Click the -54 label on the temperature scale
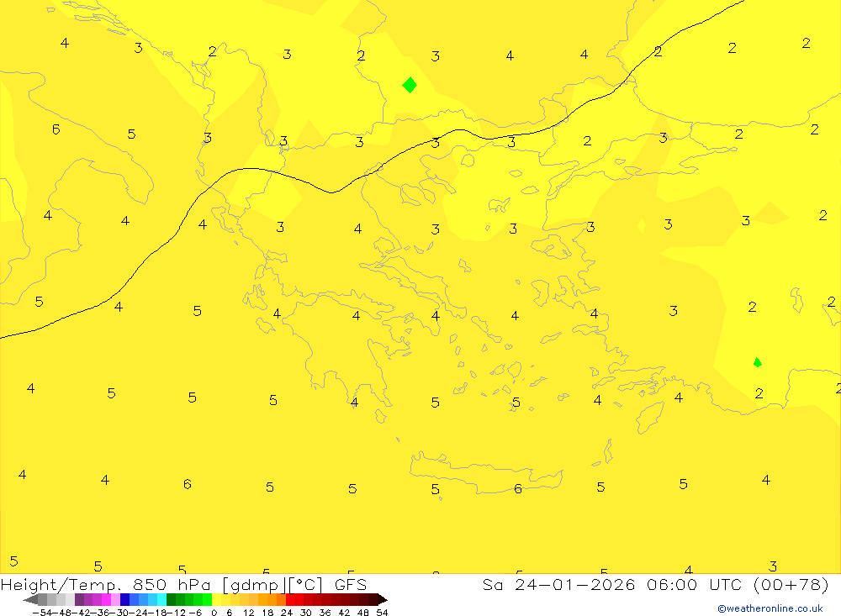 [x=42, y=613]
